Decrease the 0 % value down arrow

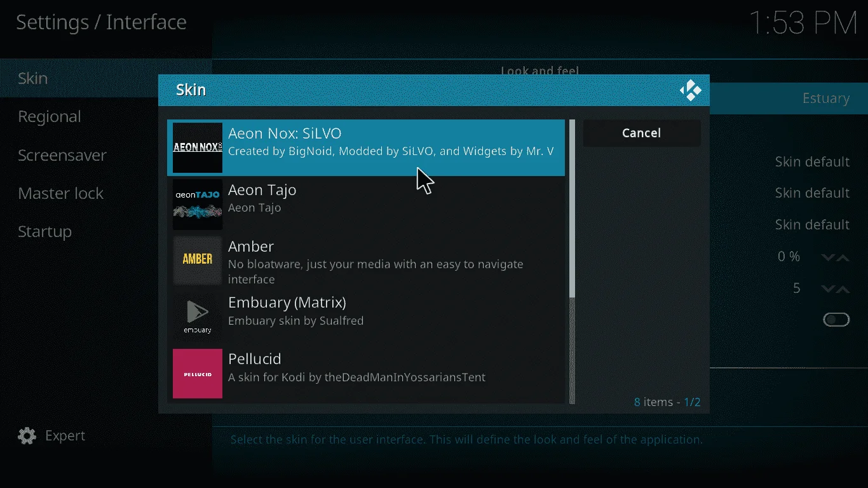[x=827, y=257]
